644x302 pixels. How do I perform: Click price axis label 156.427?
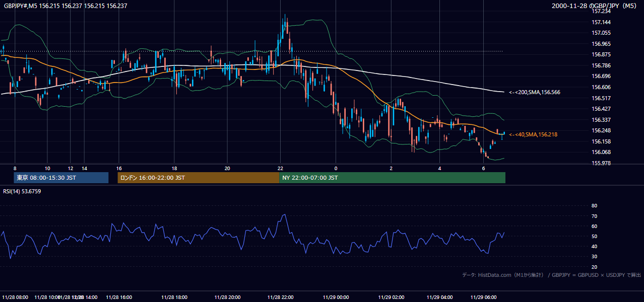point(601,109)
